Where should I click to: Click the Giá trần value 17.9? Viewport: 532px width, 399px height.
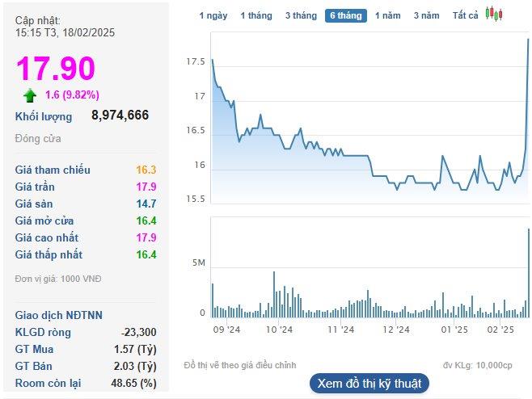tap(146, 187)
